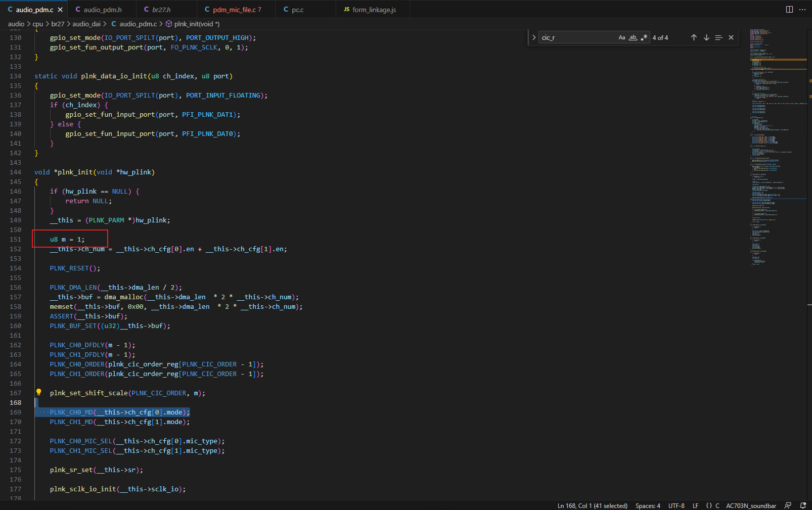Open the form_linkage.js tab
Screen dimensions: 812x510
(x=374, y=10)
